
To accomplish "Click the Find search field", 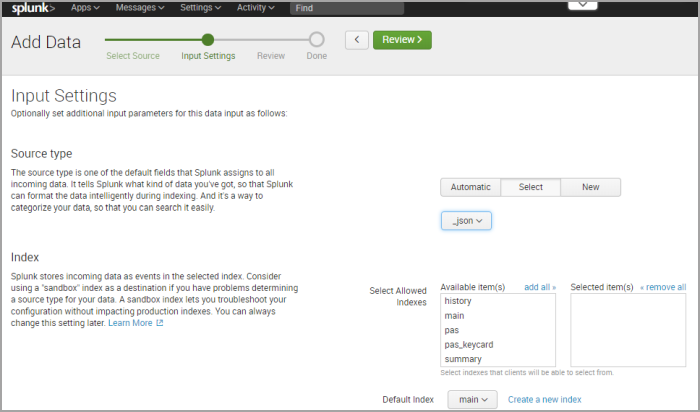I will (x=346, y=8).
